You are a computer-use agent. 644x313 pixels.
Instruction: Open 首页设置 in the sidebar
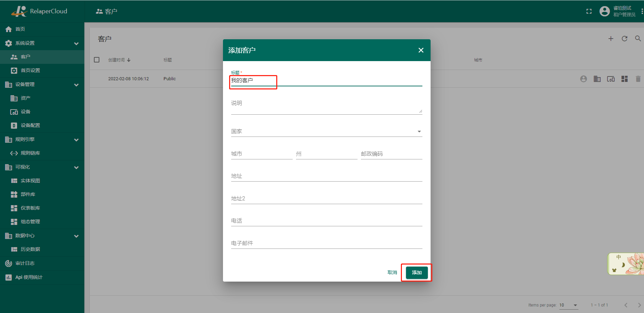click(x=42, y=71)
